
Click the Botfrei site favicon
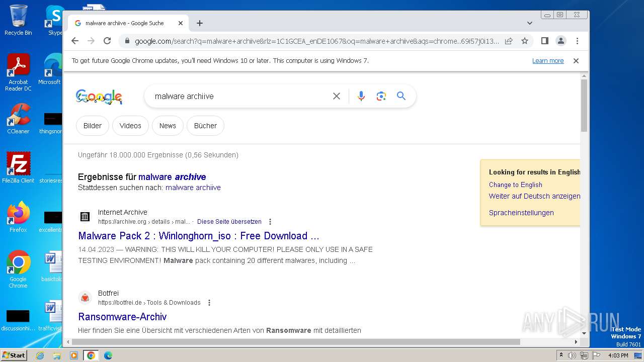(x=85, y=298)
